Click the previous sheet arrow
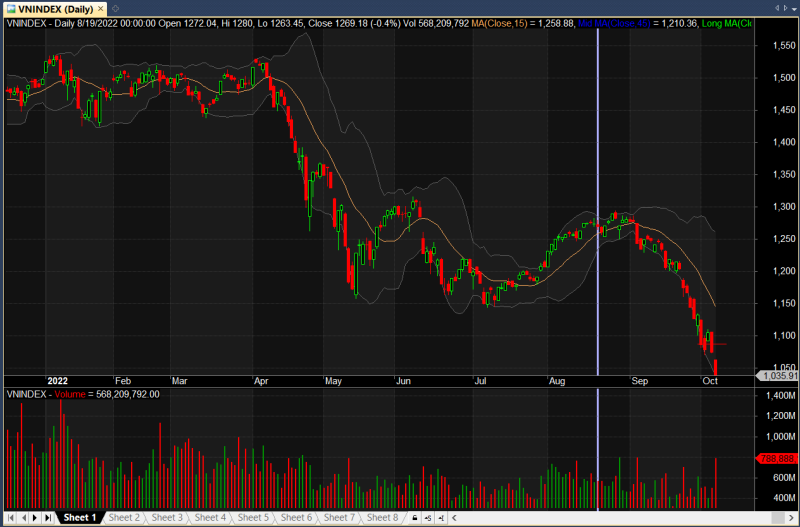Screen dimensions: 800x527 22,518
